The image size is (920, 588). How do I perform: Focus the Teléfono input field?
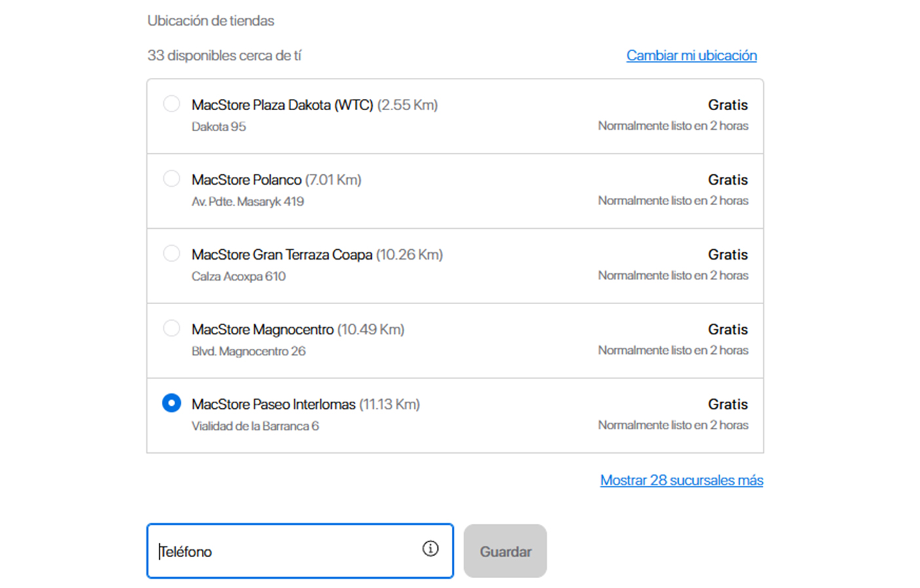[285, 551]
